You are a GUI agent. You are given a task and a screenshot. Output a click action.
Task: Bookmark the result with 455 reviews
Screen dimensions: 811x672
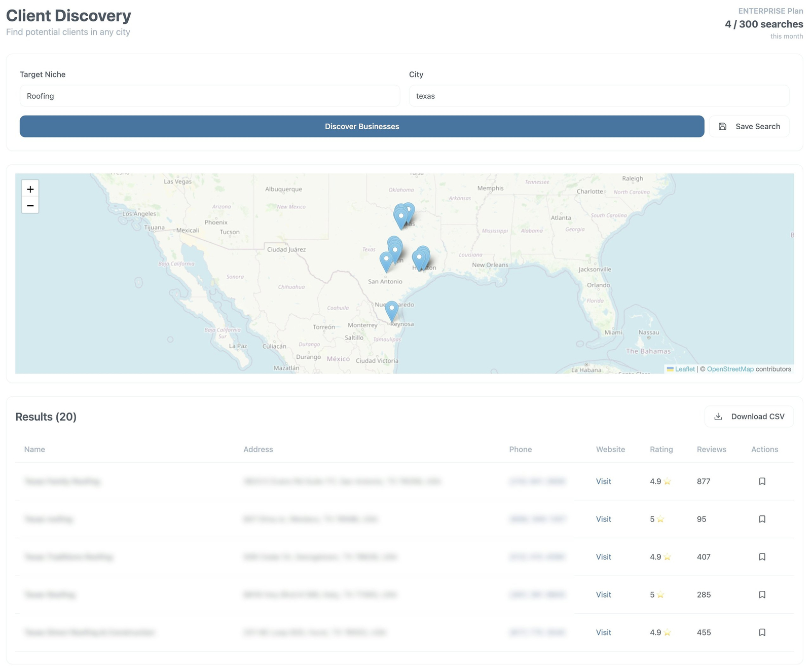[x=762, y=632]
